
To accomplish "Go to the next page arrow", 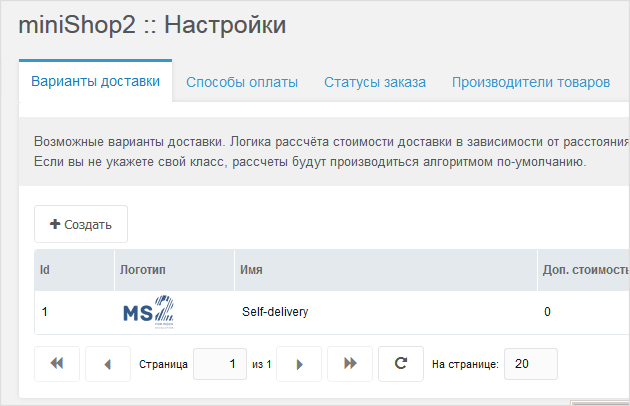I will pos(299,364).
